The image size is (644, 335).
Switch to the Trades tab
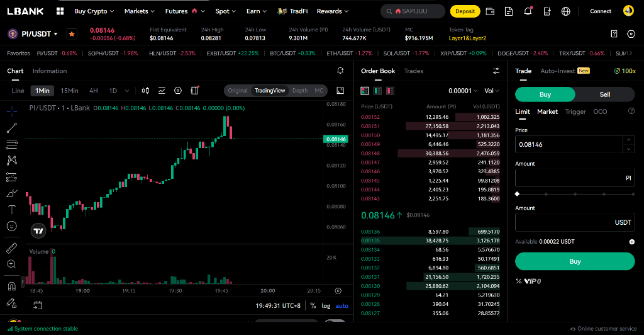coord(414,71)
